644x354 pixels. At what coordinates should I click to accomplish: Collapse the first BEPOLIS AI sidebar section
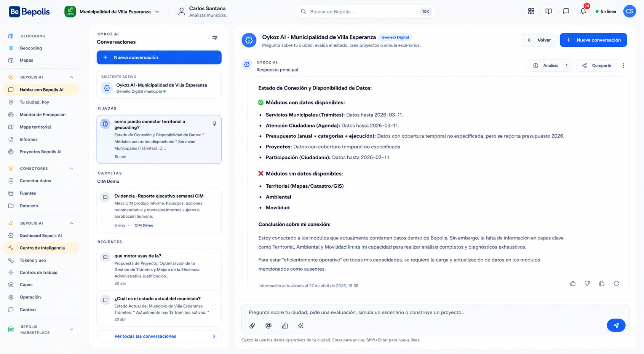71,77
